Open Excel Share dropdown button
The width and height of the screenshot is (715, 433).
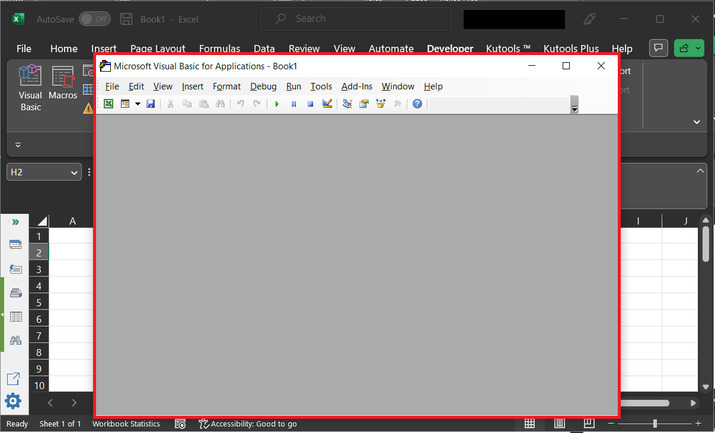689,48
